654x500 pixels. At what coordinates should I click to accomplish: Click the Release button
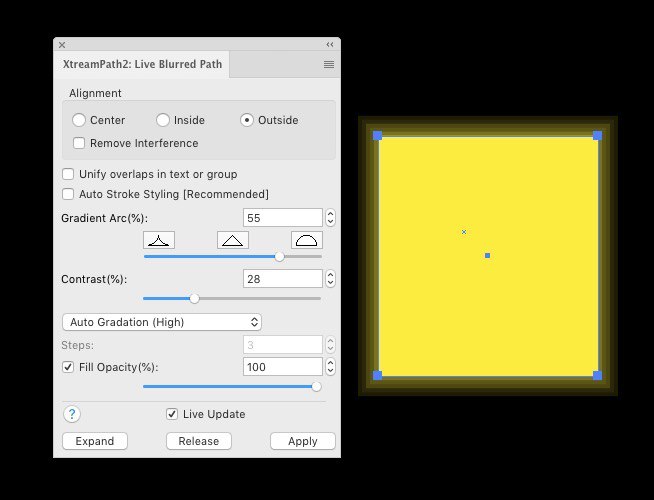click(x=199, y=441)
